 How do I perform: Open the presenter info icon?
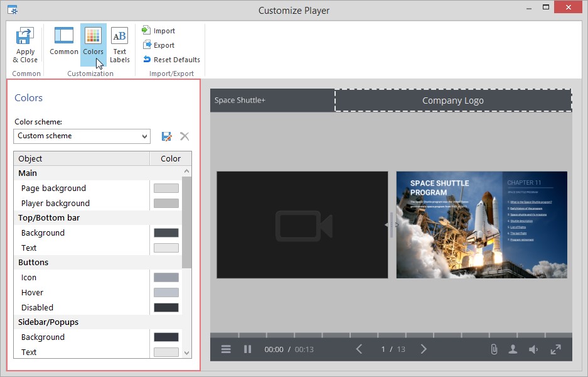[x=513, y=349]
